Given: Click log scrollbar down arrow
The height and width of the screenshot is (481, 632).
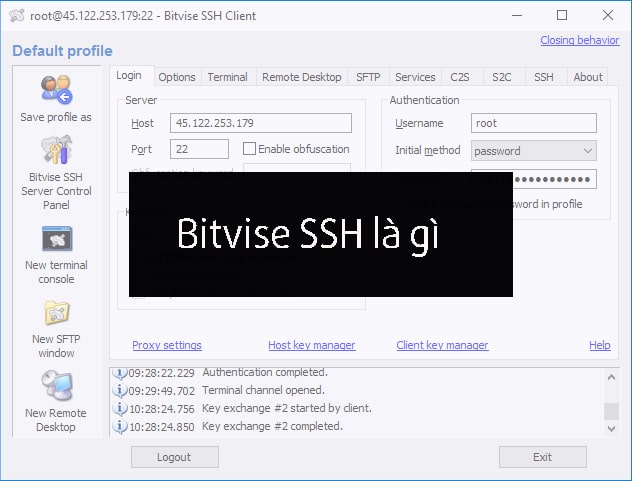Looking at the screenshot, I should click(x=611, y=428).
